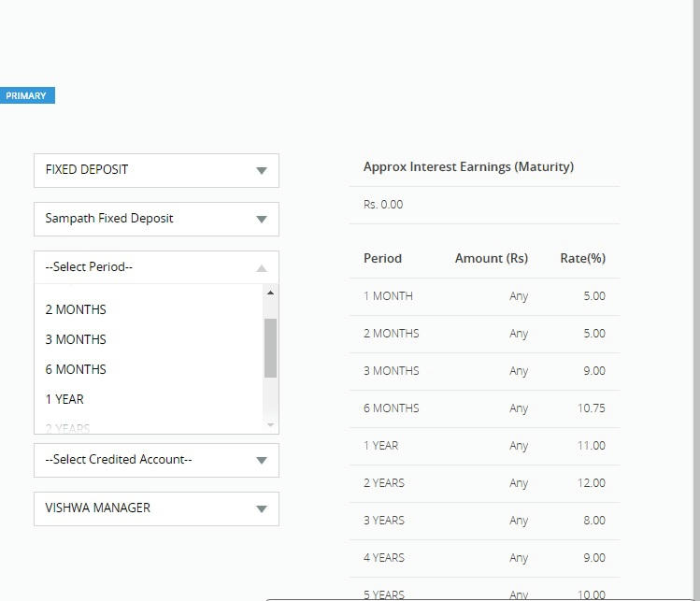Image resolution: width=700 pixels, height=601 pixels.
Task: Click the period list scrollbar thumb
Action: (270, 348)
